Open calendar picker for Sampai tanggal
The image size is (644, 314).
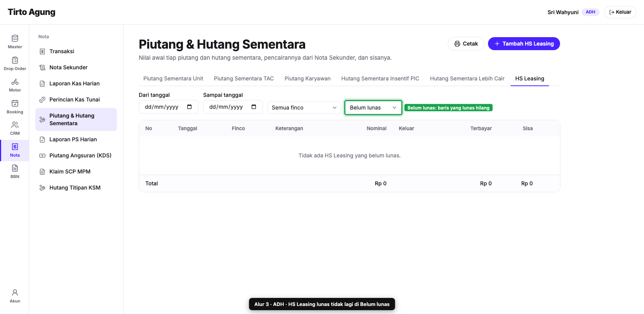point(254,107)
